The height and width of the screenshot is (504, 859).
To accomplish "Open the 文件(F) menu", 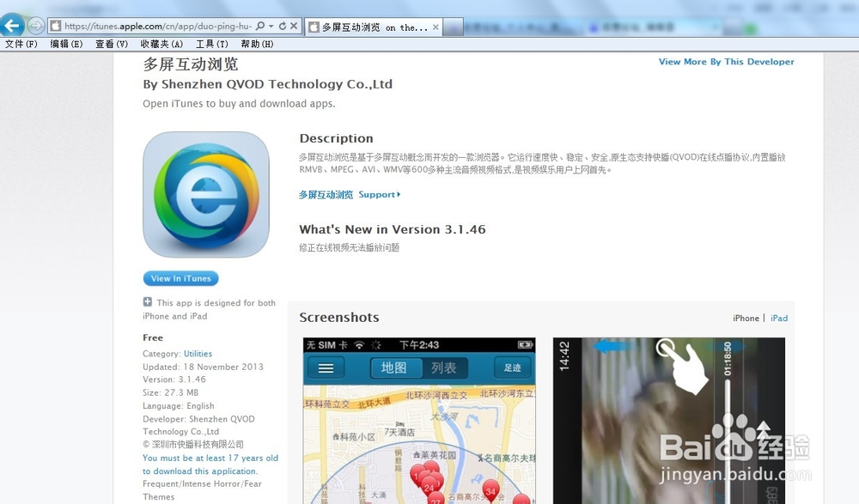I will pyautogui.click(x=21, y=44).
